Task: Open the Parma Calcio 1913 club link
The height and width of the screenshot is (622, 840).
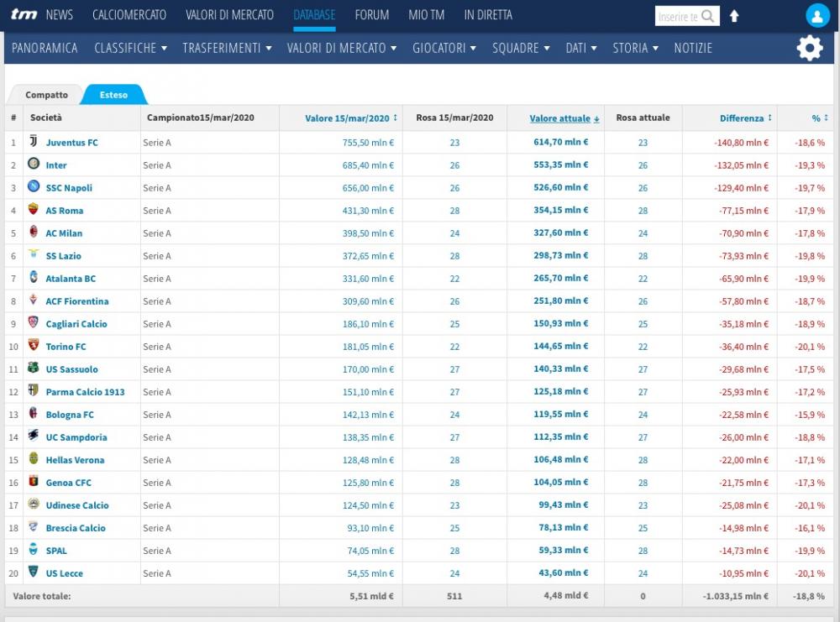Action: point(85,392)
